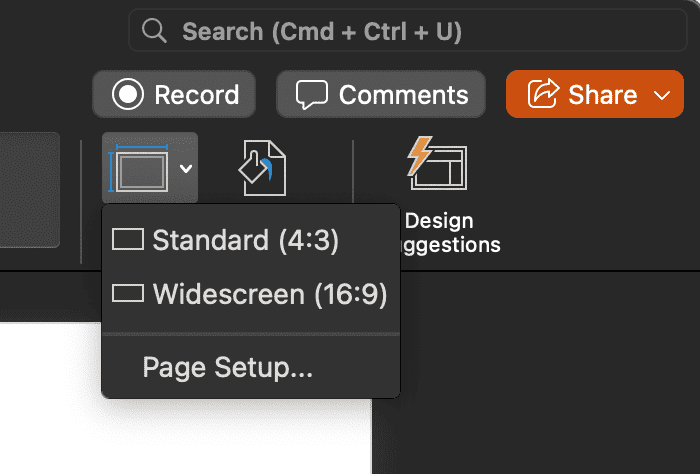Open Page Setup... from the menu

point(228,367)
